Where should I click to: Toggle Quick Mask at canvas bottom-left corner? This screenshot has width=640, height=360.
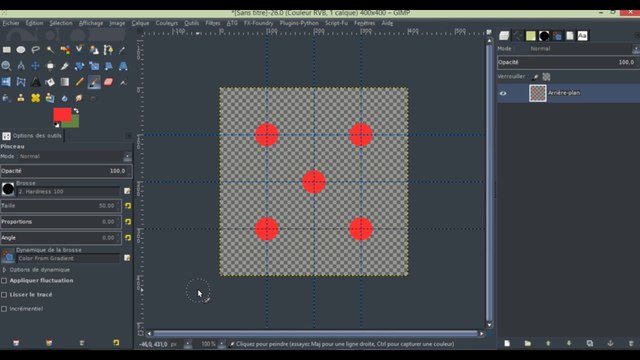click(140, 333)
